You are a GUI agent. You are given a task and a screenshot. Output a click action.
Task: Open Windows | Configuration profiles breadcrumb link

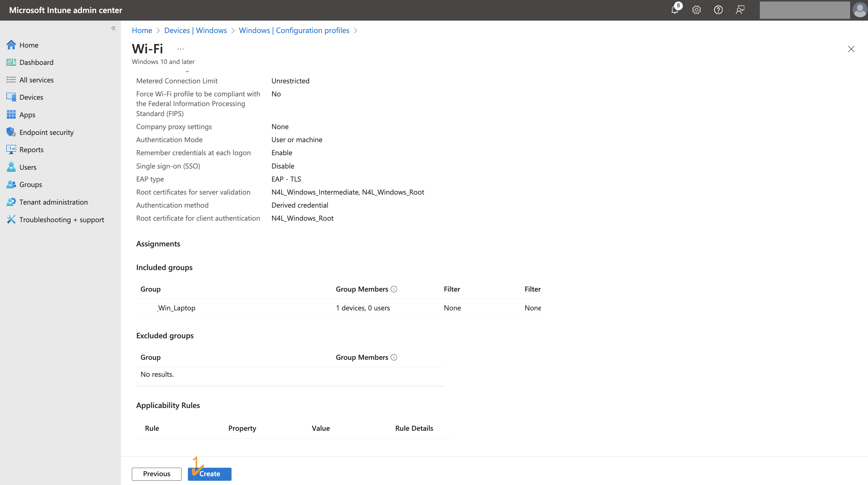pyautogui.click(x=294, y=30)
